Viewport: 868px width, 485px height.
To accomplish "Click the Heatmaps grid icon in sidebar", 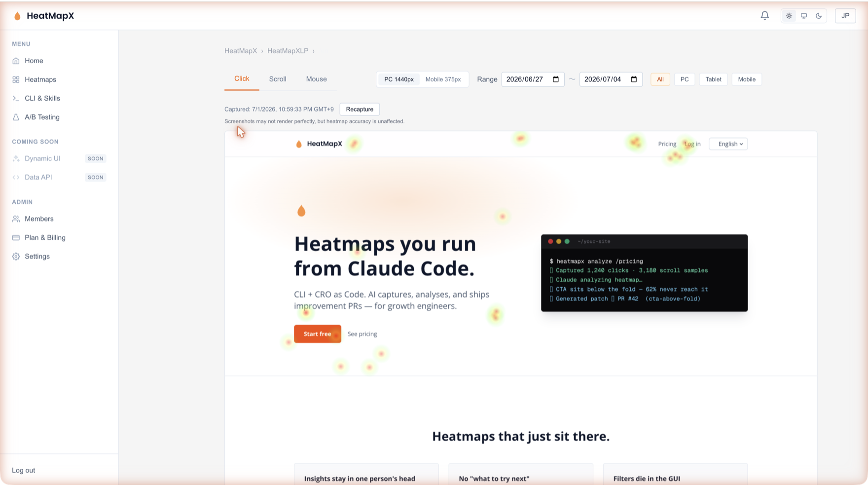I will click(16, 79).
